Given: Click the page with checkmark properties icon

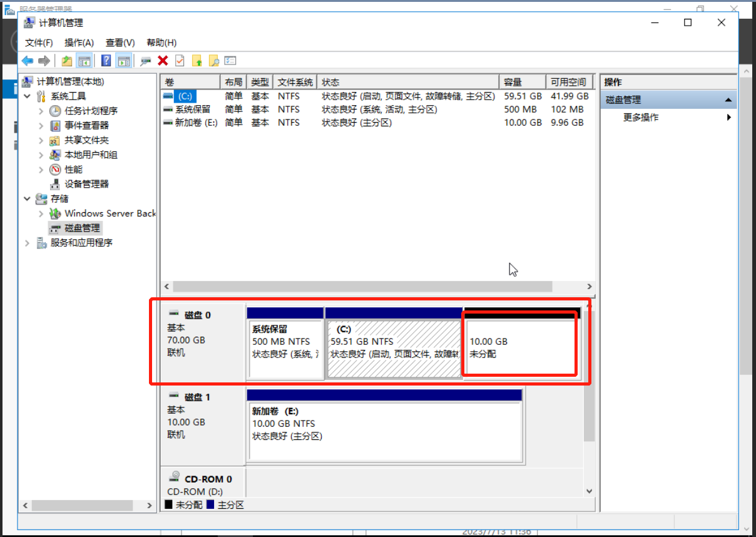Looking at the screenshot, I should tap(180, 61).
